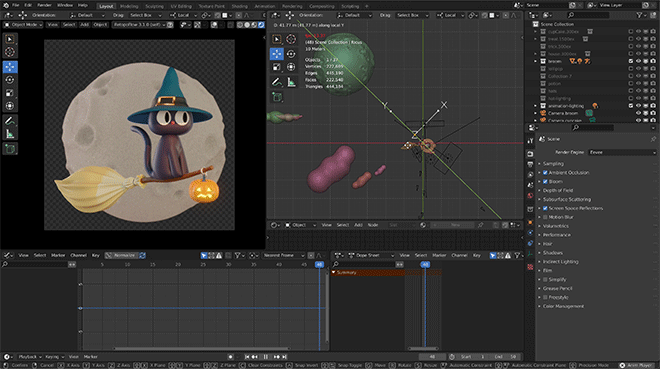Image resolution: width=660 pixels, height=369 pixels.
Task: Disable the Bloom checkbox
Action: pos(545,181)
